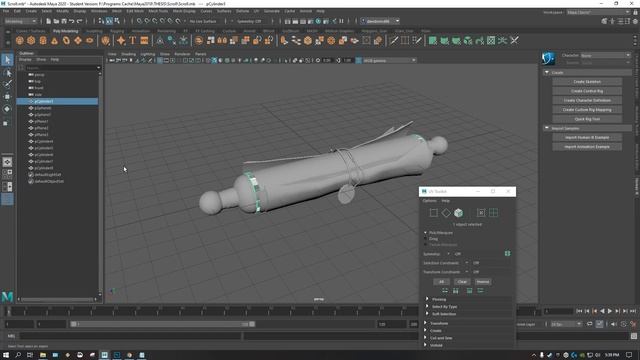Open the frame rate fps dropdown
Viewport: 640px width, 360px height.
[566, 324]
